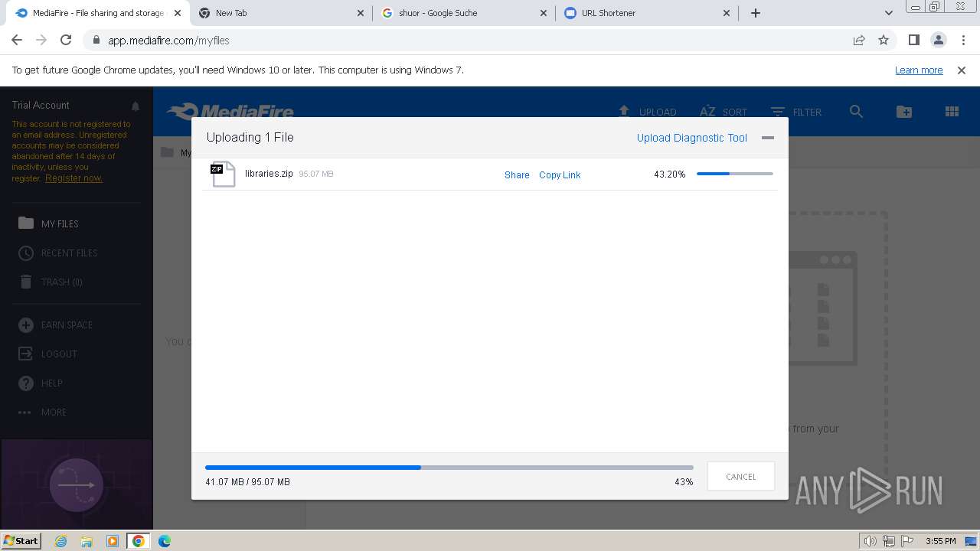The height and width of the screenshot is (551, 980).
Task: Click the UPLOAD toolbar button
Action: [647, 112]
